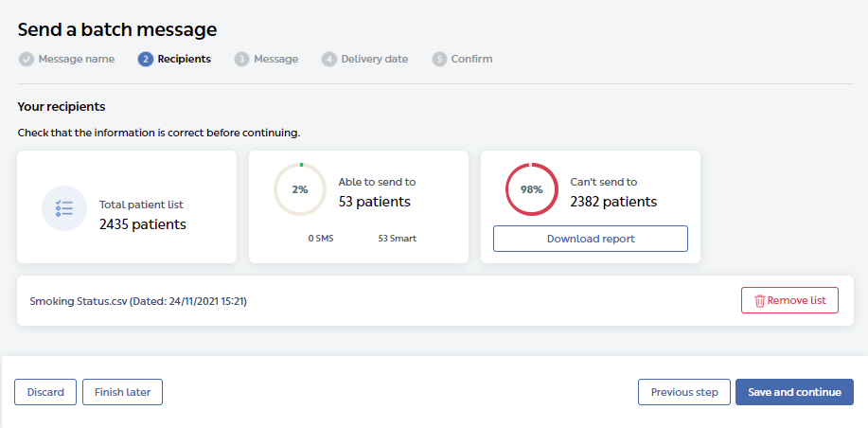Click the checklist icon beside Total patient list
This screenshot has height=428, width=868.
(x=64, y=208)
